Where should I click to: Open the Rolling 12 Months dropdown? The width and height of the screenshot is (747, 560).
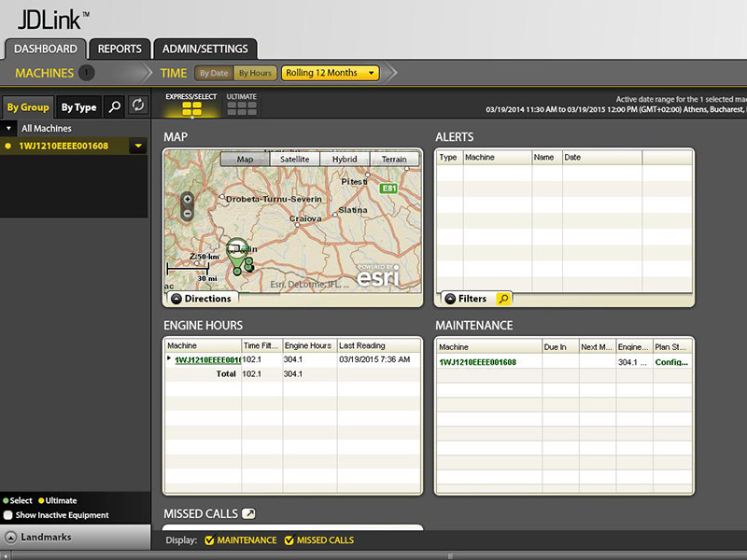(331, 73)
